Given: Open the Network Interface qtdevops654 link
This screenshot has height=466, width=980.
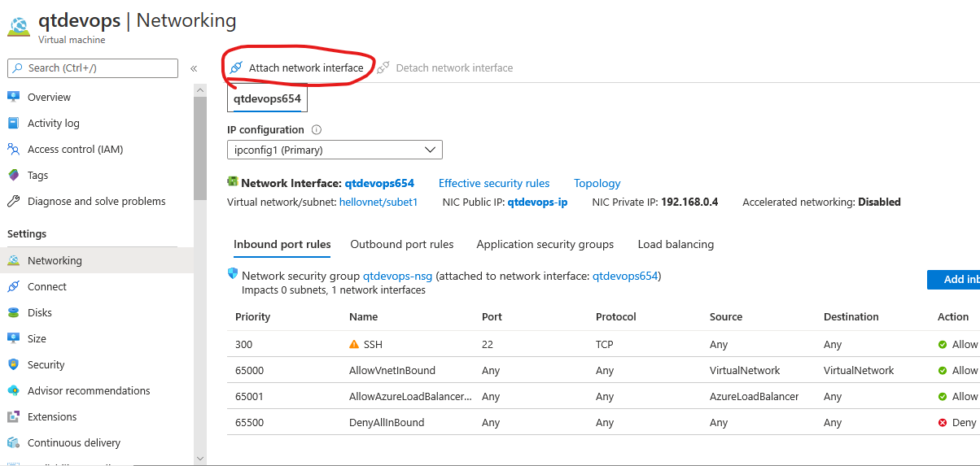Looking at the screenshot, I should pyautogui.click(x=379, y=183).
